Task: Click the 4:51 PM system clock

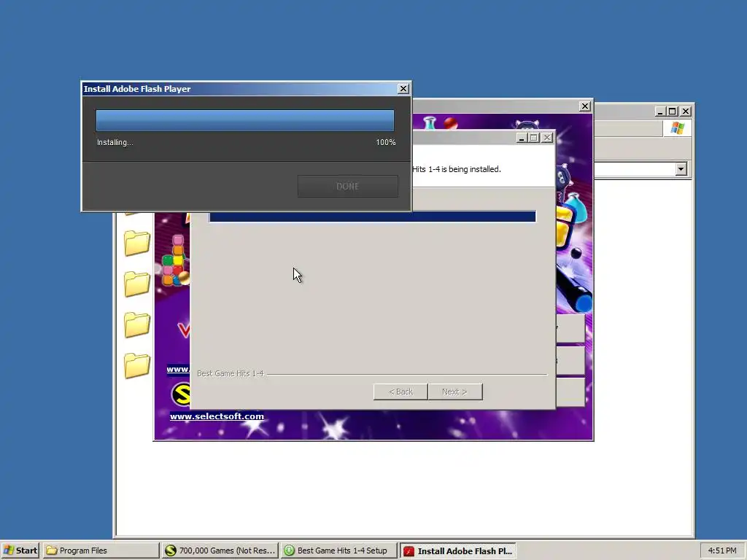Action: [721, 551]
